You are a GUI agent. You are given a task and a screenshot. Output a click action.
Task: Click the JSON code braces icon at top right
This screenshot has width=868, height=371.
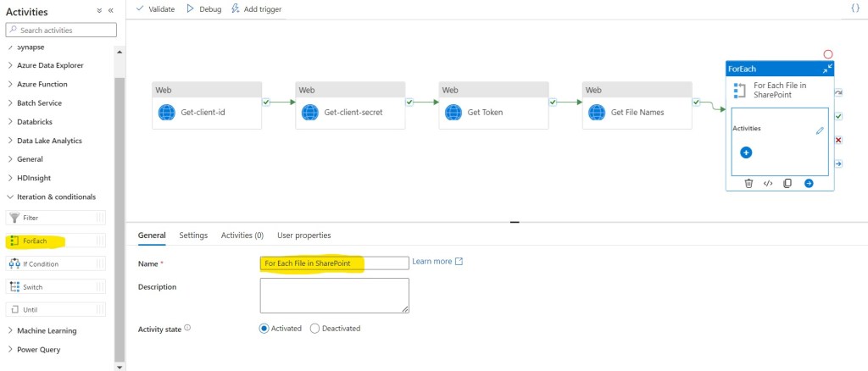pyautogui.click(x=854, y=8)
